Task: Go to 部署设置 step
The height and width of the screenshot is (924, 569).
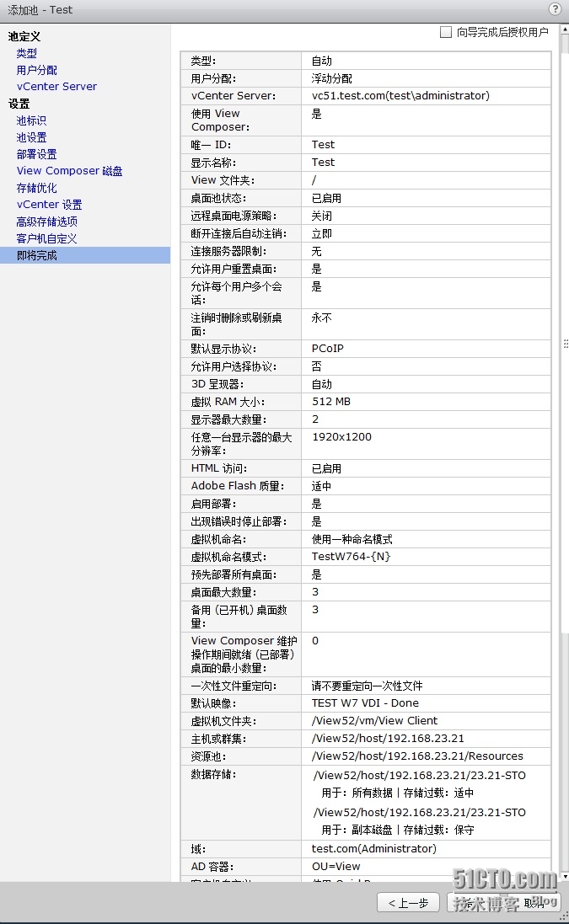Action: pyautogui.click(x=36, y=154)
